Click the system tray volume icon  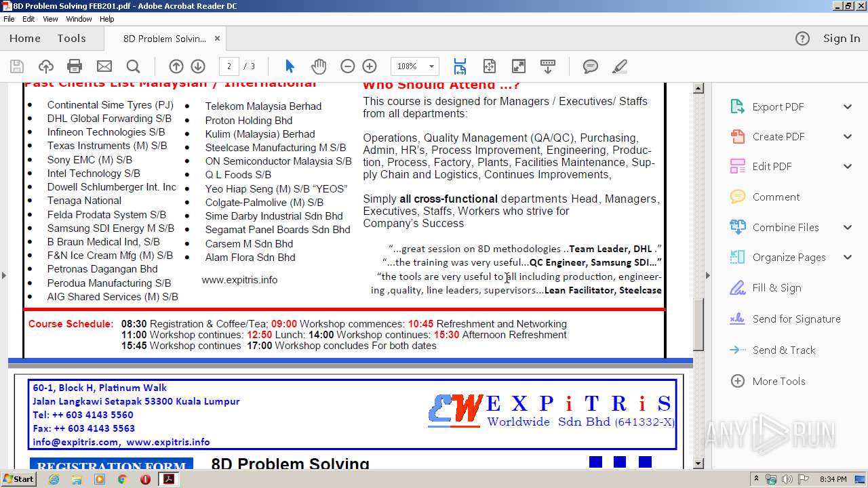[787, 479]
